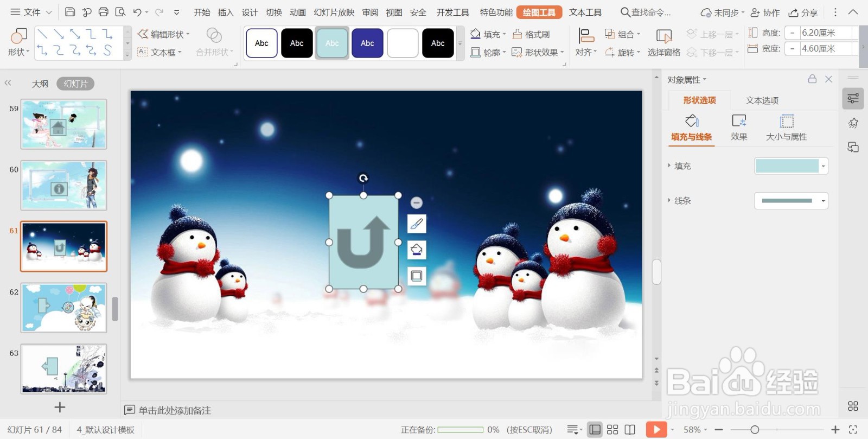Open the Insert (插入) ribbon tab
This screenshot has height=439, width=868.
pos(226,12)
